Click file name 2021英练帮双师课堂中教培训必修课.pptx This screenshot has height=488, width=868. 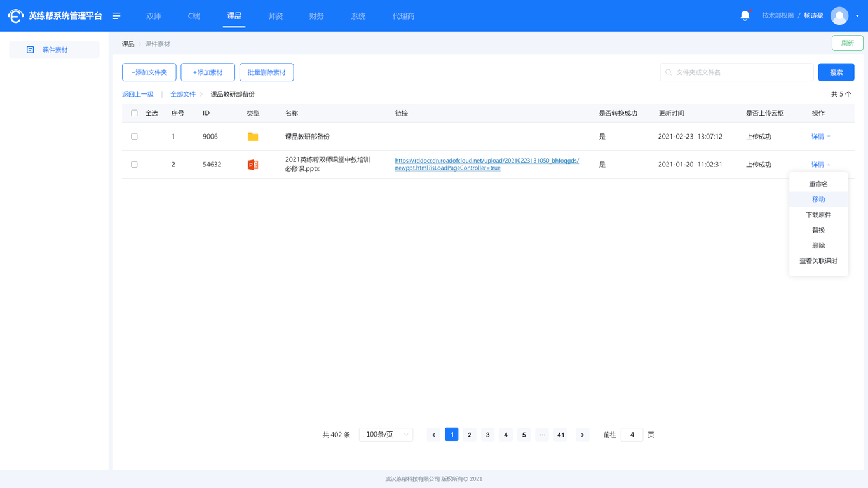tap(328, 165)
